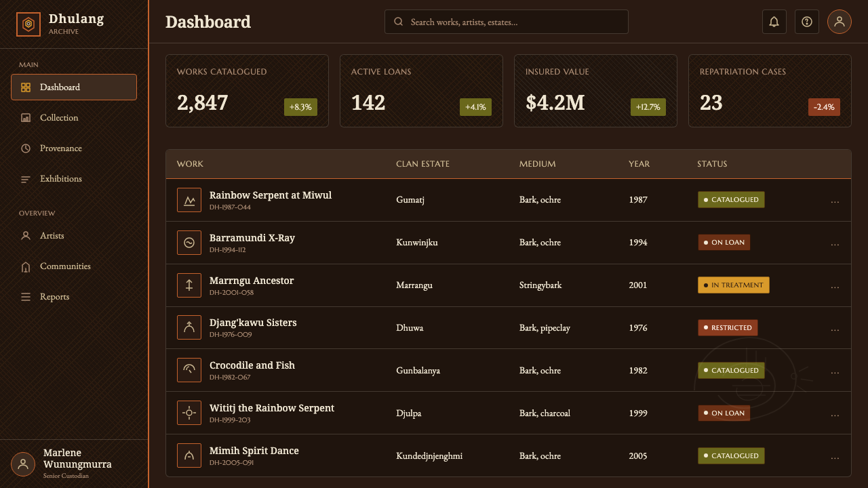Click Catalogued status on Rainbow Serpent at Miwul
This screenshot has height=488, width=868.
pyautogui.click(x=731, y=200)
